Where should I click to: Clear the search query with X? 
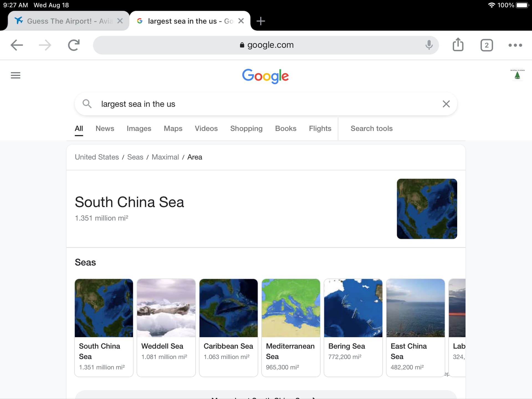tap(446, 104)
